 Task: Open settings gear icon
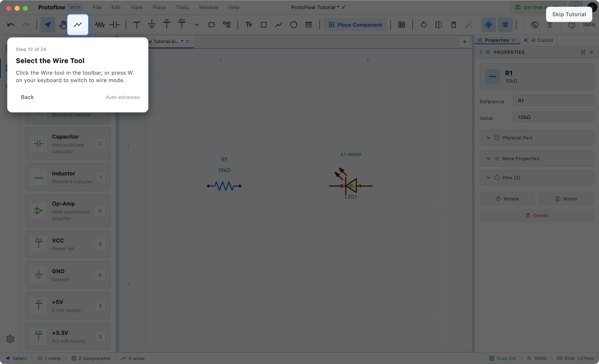[x=10, y=339]
